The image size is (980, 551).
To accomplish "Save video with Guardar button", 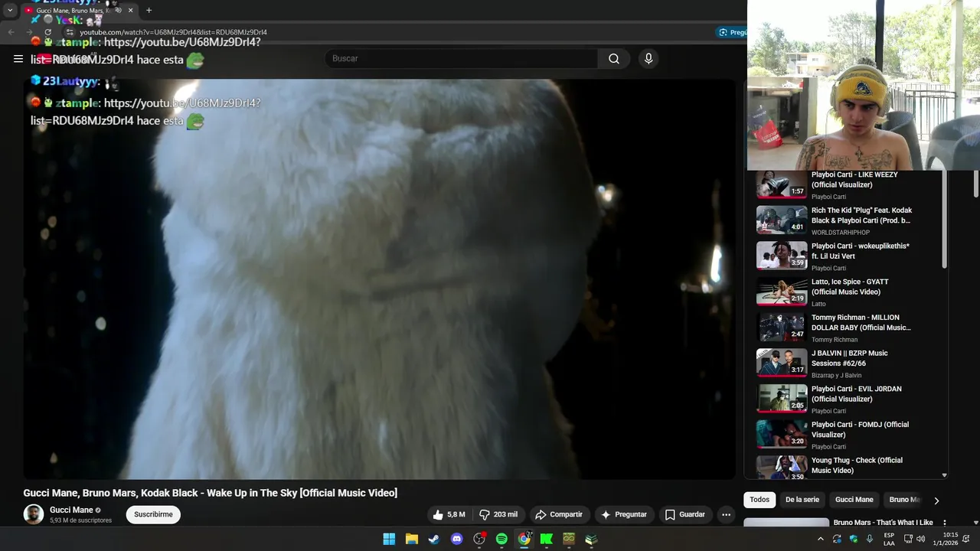I will tap(685, 515).
